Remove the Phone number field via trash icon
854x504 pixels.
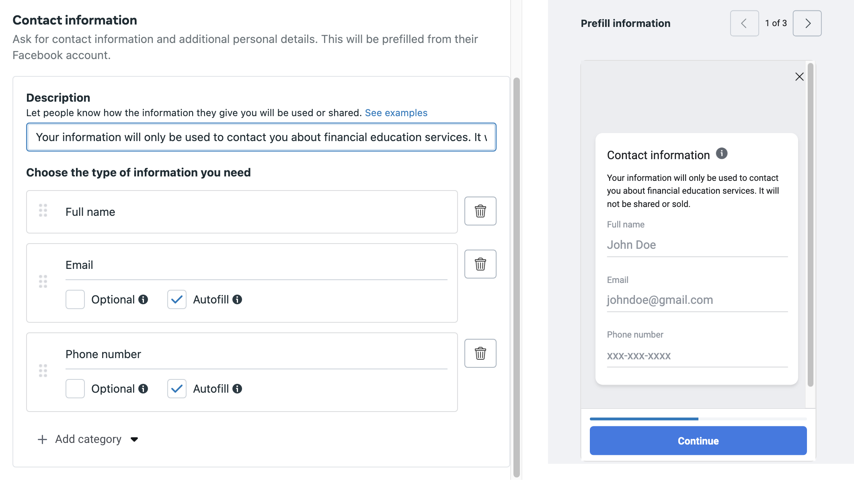pos(480,353)
